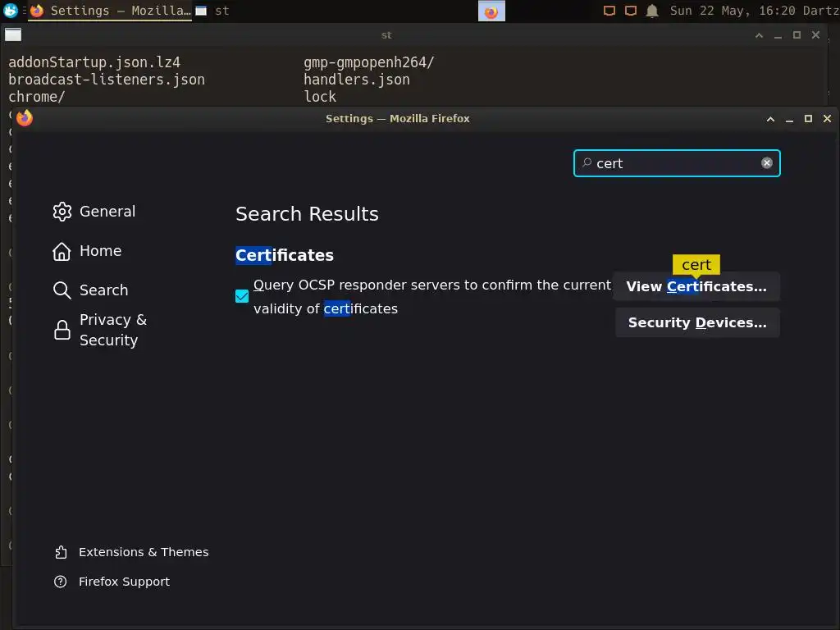The height and width of the screenshot is (630, 840).
Task: Switch to the st terminal taskbar entry
Action: pos(212,11)
